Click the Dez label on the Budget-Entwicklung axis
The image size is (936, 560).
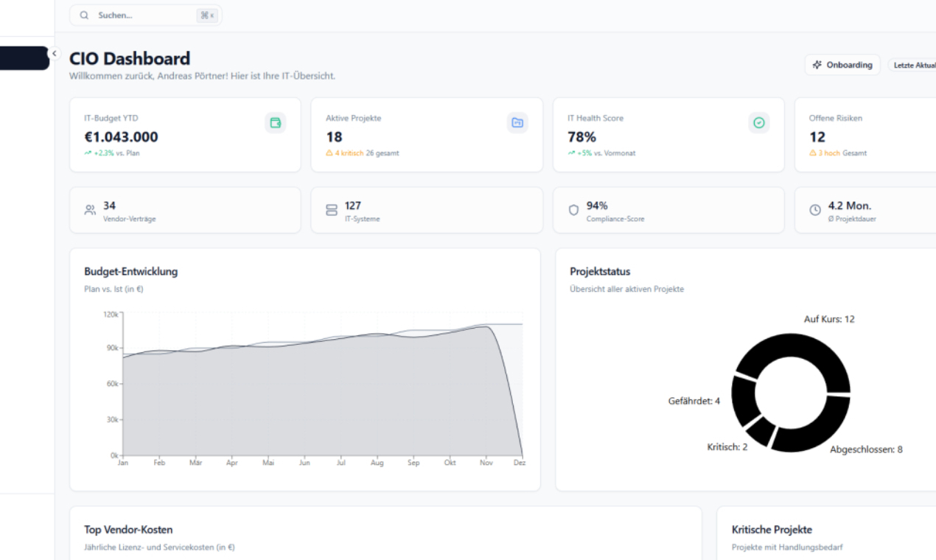pos(520,463)
